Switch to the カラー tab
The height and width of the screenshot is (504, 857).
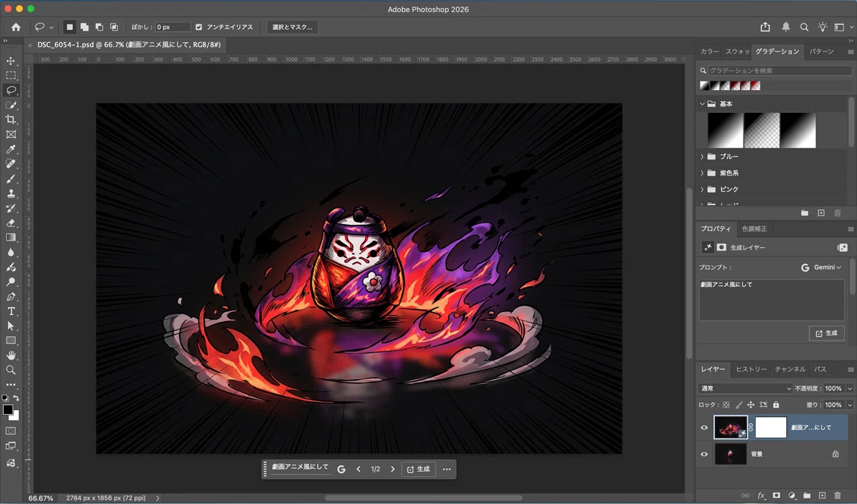tap(710, 51)
